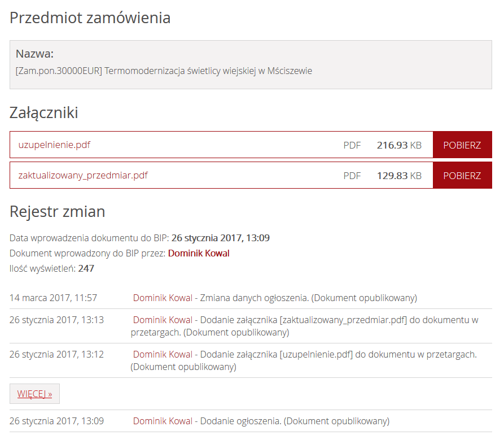504x444 pixels.
Task: Click the 129.83 KB file size label
Action: click(x=399, y=176)
